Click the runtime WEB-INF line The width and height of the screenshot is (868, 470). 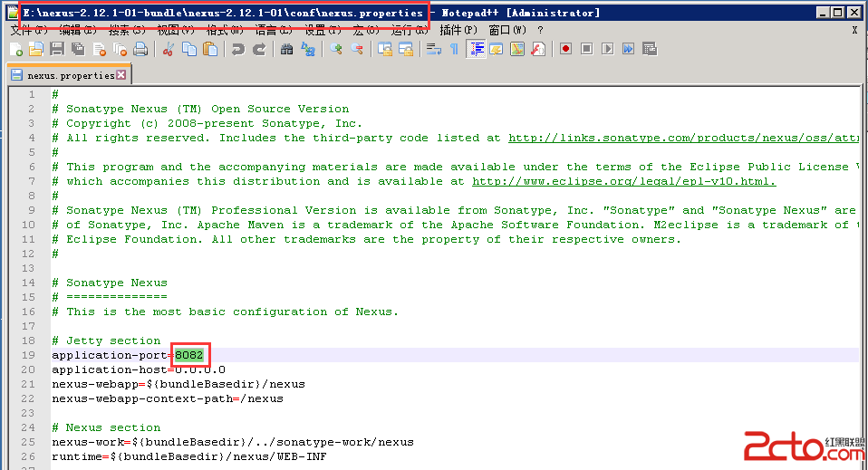coord(189,456)
